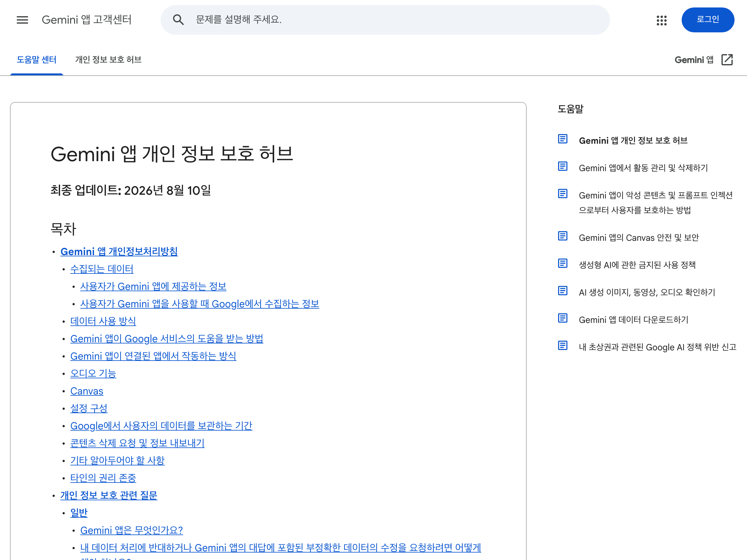Open sidebar article 내 초상권과 관련된 Google AI 정책 위반 신고
The width and height of the screenshot is (747, 560).
pyautogui.click(x=657, y=347)
